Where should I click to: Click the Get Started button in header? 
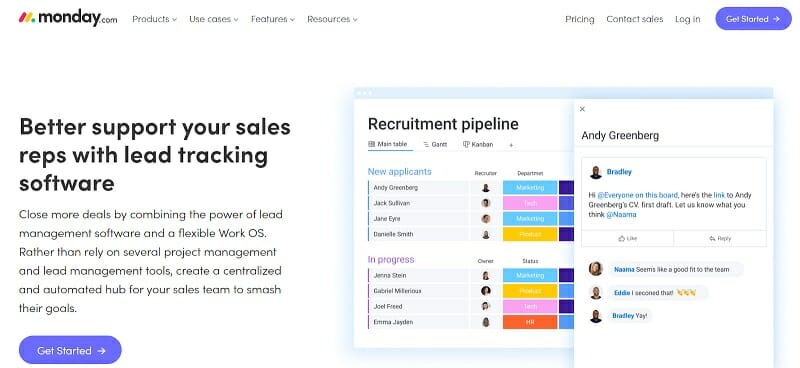click(753, 19)
